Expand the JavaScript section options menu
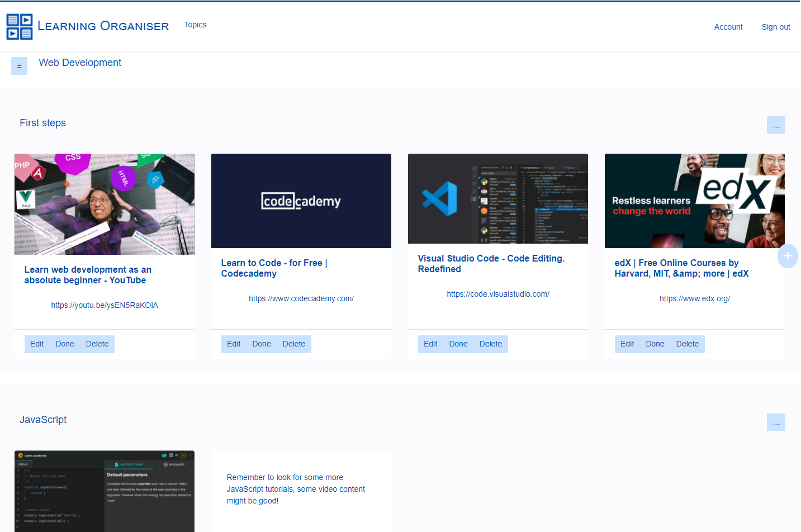The height and width of the screenshot is (532, 801). (775, 422)
